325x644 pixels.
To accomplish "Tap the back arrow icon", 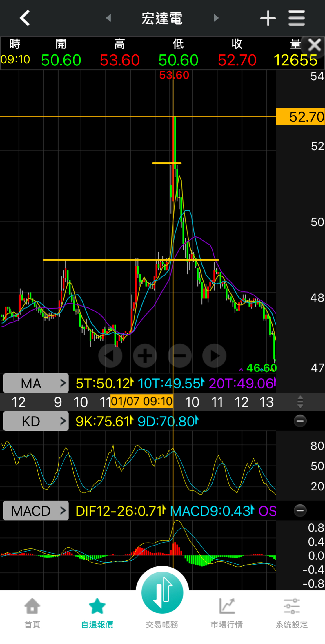I will click(x=25, y=18).
